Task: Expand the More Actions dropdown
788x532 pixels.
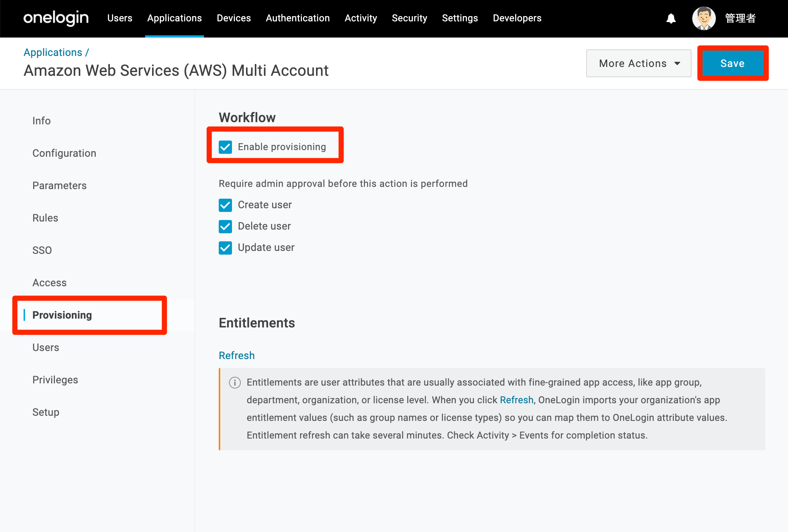Action: tap(639, 63)
